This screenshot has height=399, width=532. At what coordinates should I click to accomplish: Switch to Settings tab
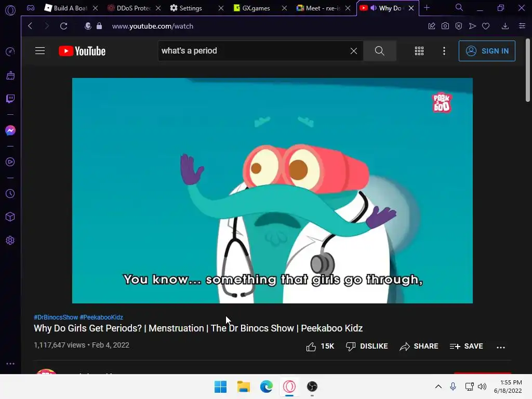[191, 8]
